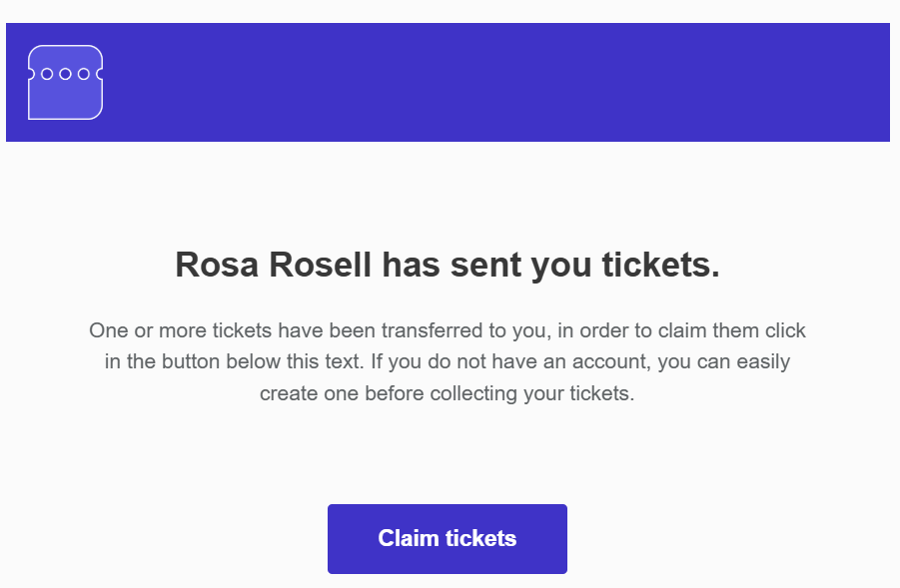Click the line 'create one before collecting your tickets.'
Viewport: 900px width, 588px height.
click(448, 394)
